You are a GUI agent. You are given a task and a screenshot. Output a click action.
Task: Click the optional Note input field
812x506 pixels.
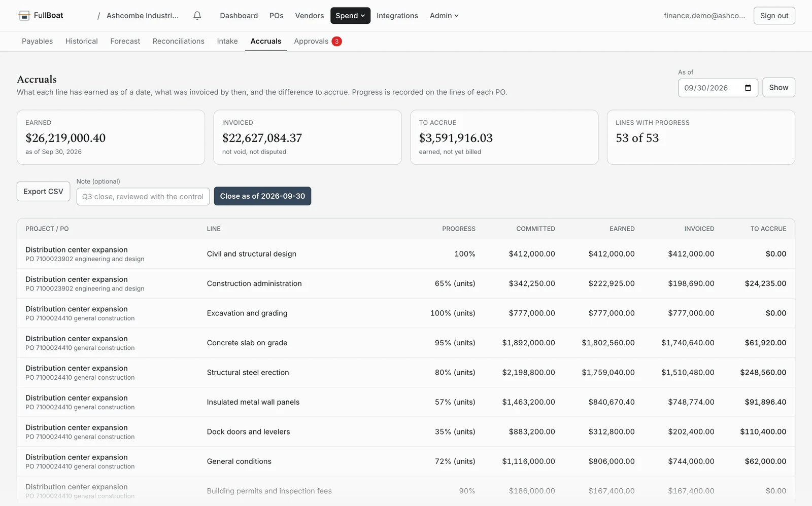pyautogui.click(x=143, y=197)
